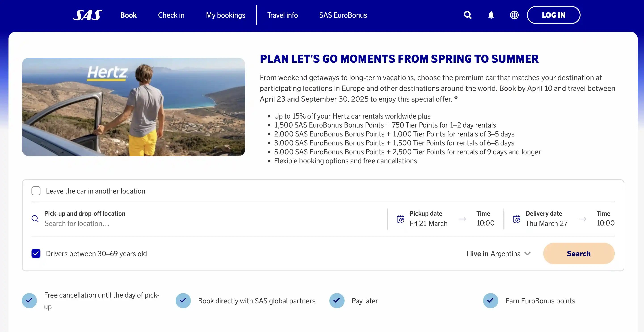Open the Travel info menu
Image resolution: width=644 pixels, height=332 pixels.
pyautogui.click(x=282, y=15)
